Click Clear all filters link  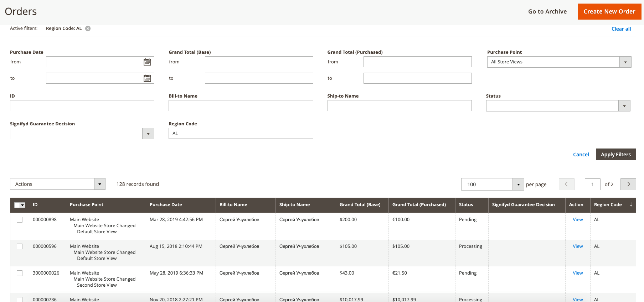pos(621,29)
